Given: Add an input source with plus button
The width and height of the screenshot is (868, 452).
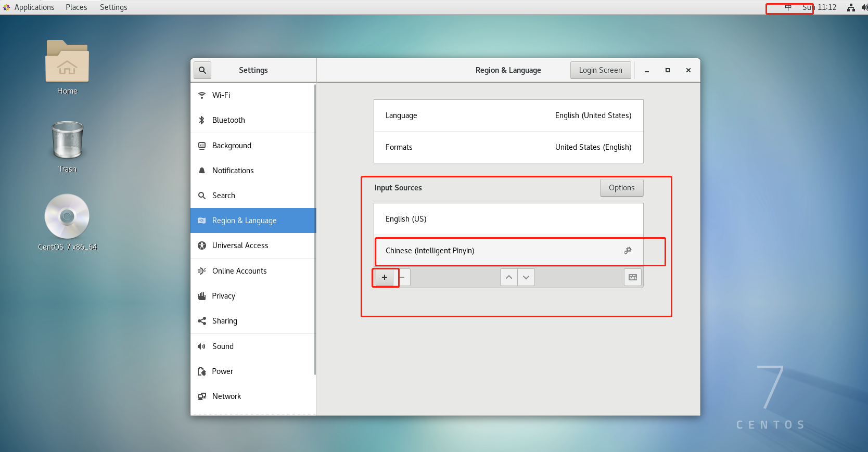Looking at the screenshot, I should click(x=385, y=277).
